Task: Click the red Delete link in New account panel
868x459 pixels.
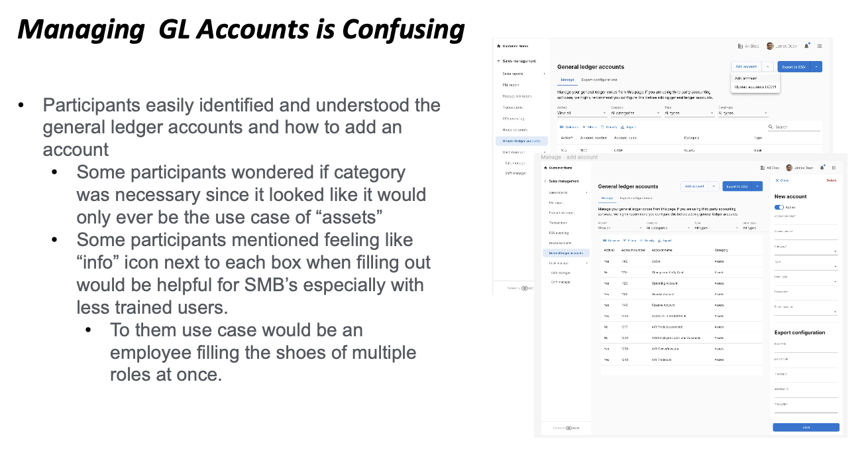Action: click(832, 180)
